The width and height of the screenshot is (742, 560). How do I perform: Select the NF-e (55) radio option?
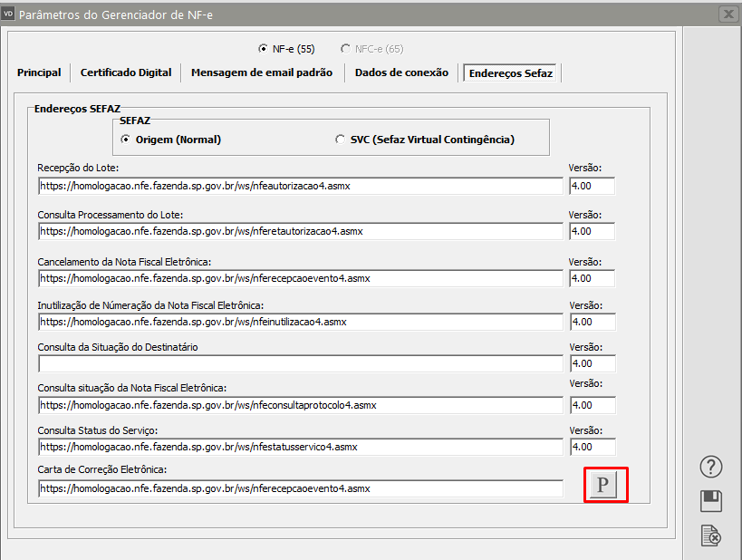[286, 49]
